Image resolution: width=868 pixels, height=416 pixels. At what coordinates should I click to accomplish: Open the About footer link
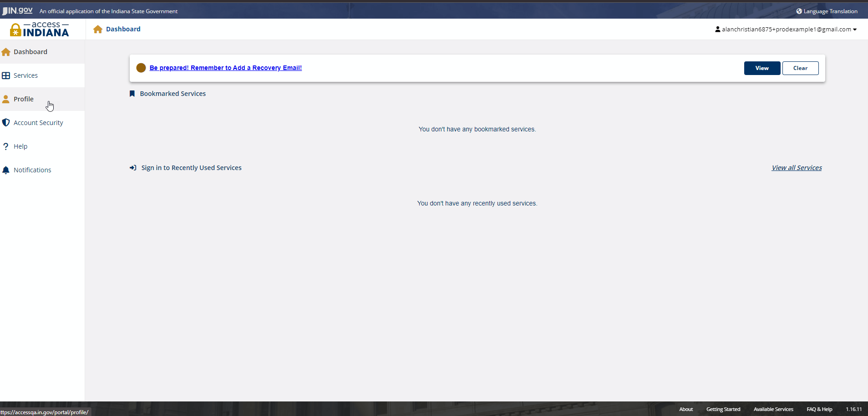click(x=686, y=409)
